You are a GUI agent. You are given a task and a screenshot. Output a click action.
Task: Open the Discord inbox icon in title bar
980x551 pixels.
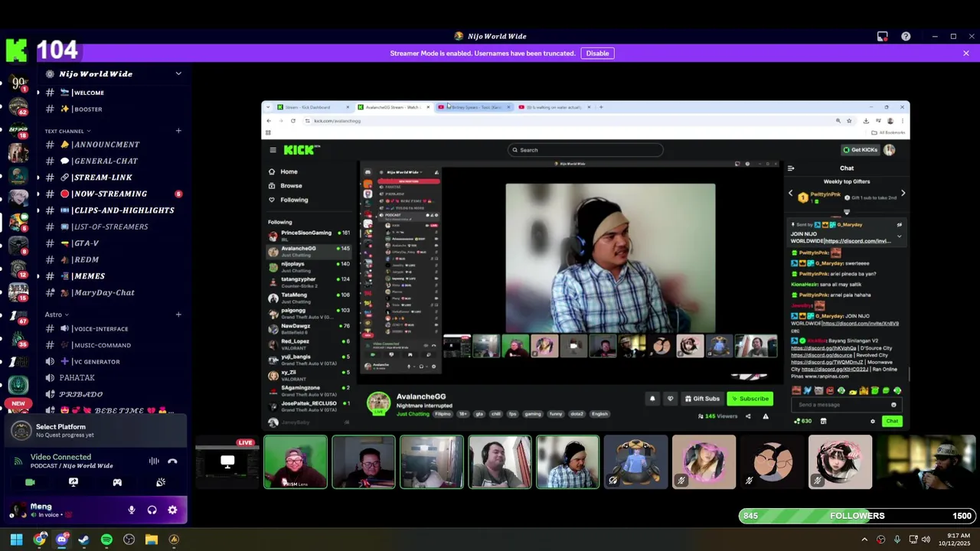coord(882,36)
